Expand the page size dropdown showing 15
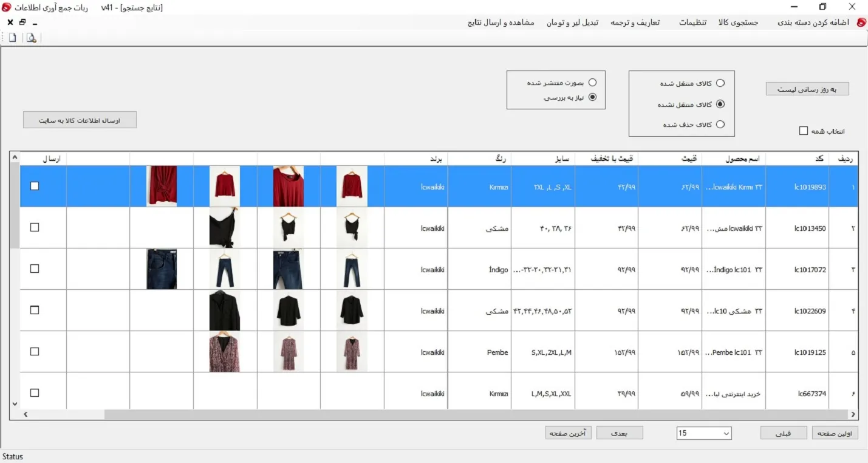 click(x=726, y=433)
